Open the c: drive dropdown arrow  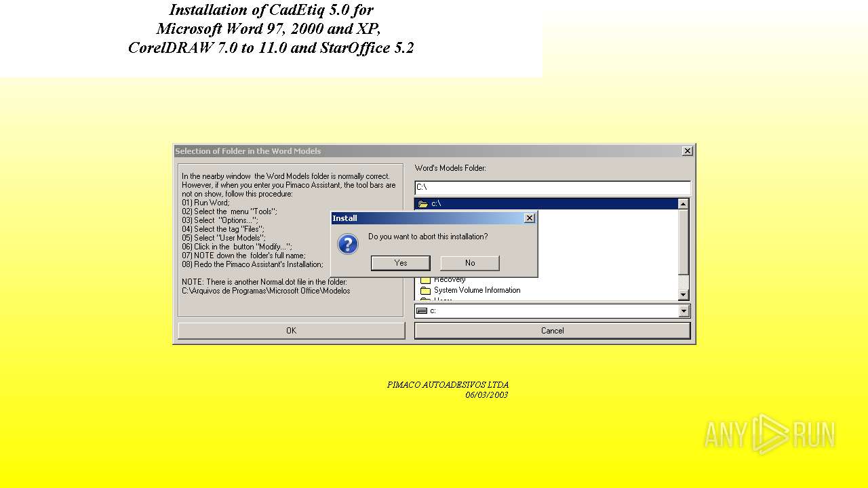coord(684,311)
